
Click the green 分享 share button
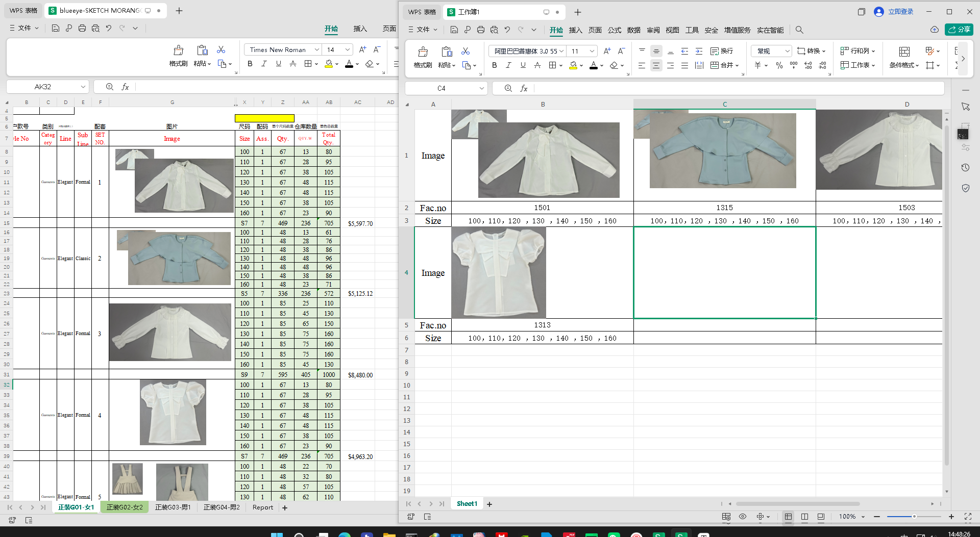(x=959, y=30)
